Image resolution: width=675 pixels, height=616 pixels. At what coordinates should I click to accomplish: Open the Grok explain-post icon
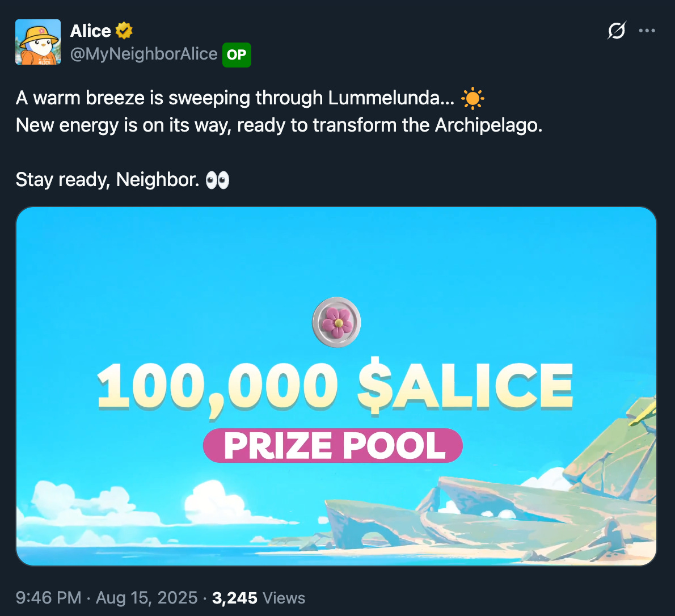(617, 31)
